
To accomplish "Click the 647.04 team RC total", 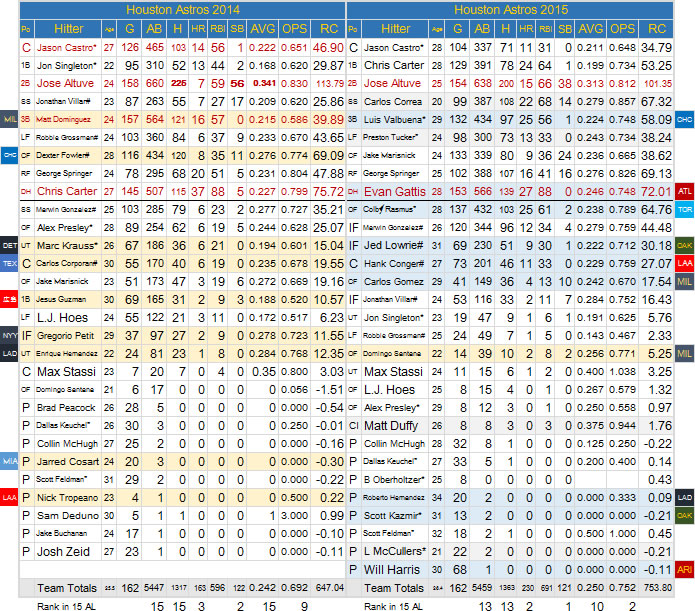I will click(x=329, y=588).
